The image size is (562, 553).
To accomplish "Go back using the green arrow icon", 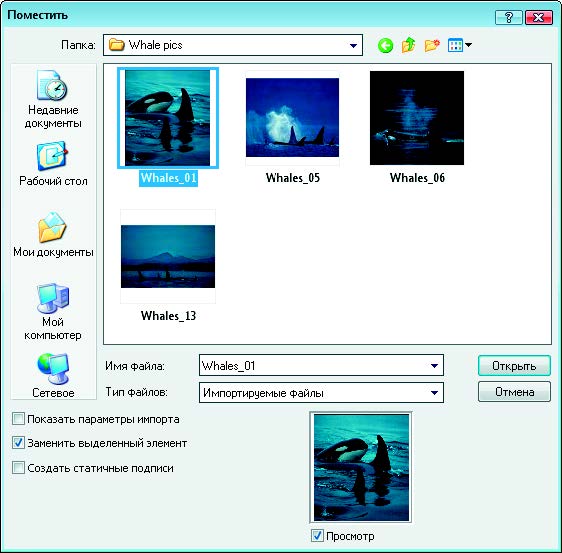I will pyautogui.click(x=385, y=46).
